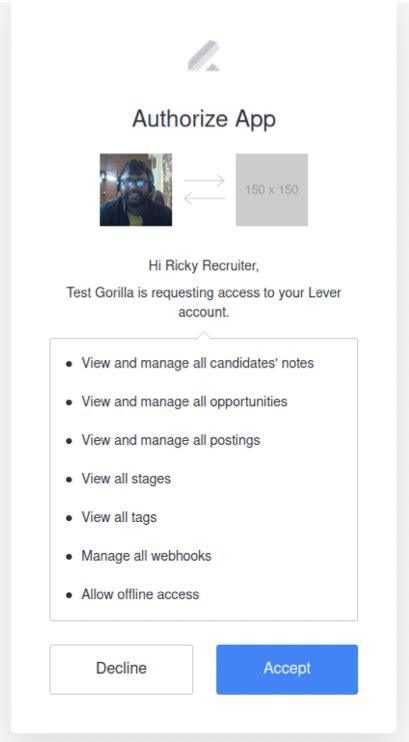409x742 pixels.
Task: Click the Test Gorilla access request text
Action: 204,302
